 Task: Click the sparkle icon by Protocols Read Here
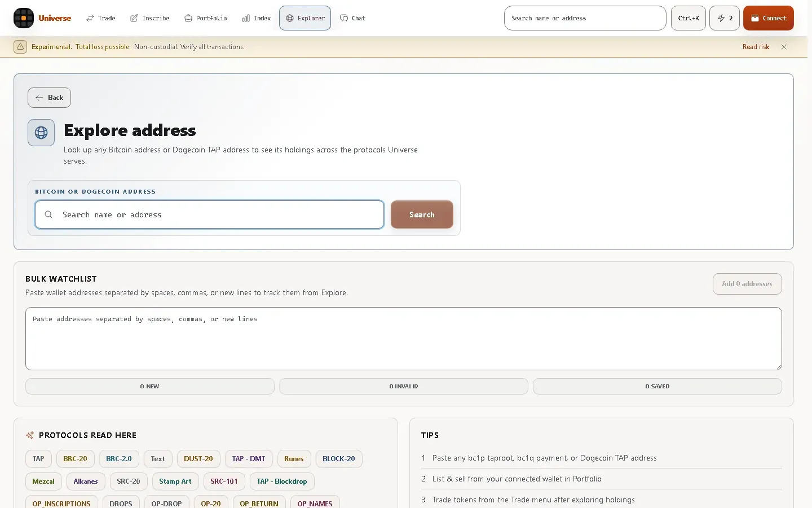30,435
